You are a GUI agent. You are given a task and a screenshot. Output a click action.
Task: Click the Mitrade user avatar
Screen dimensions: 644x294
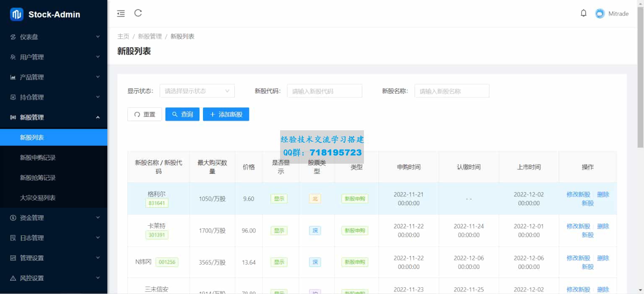pyautogui.click(x=600, y=14)
